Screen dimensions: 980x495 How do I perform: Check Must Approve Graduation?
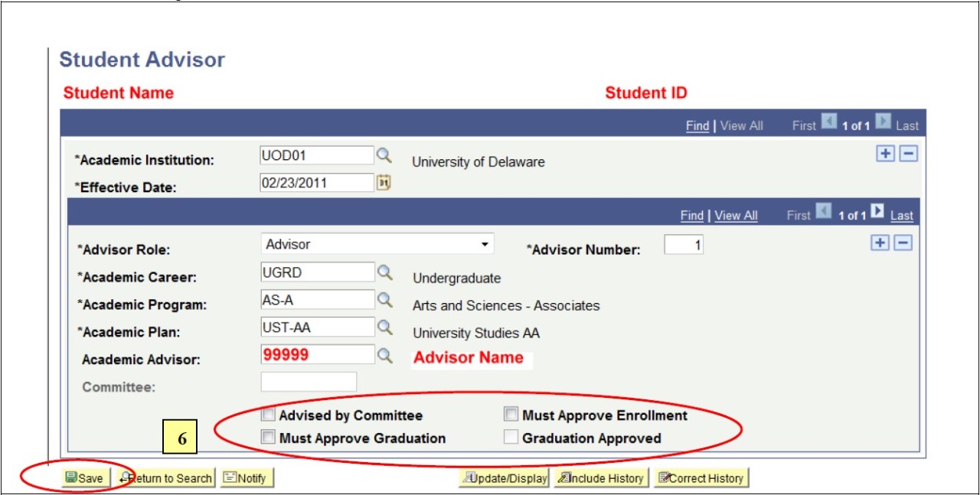coord(268,438)
